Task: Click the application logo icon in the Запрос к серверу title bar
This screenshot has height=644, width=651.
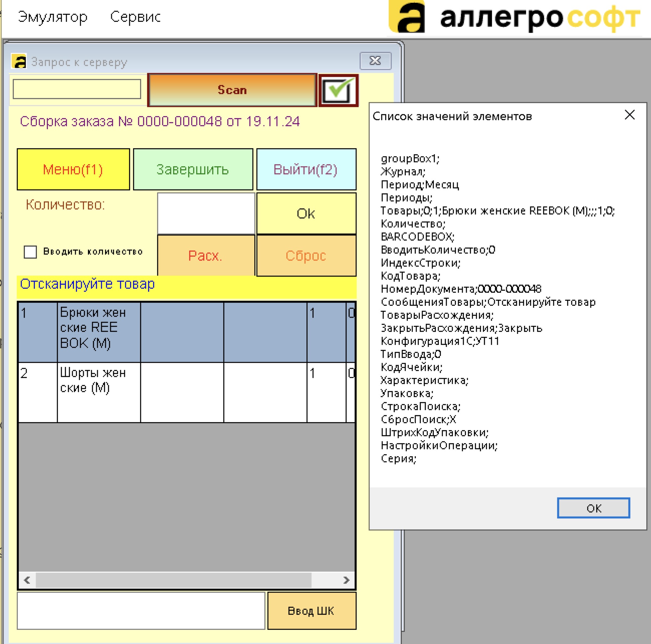Action: point(19,61)
